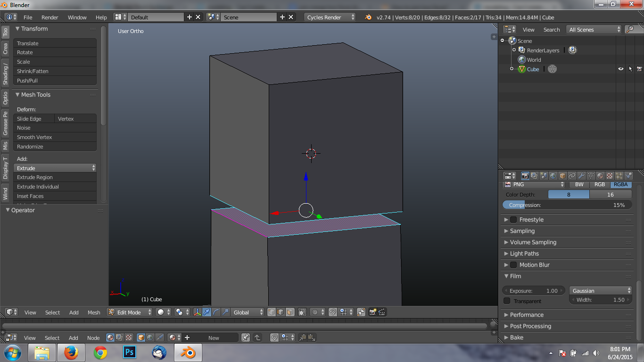Open the Modifiers tab (wrench icon)
This screenshot has height=362, width=644.
(x=581, y=175)
